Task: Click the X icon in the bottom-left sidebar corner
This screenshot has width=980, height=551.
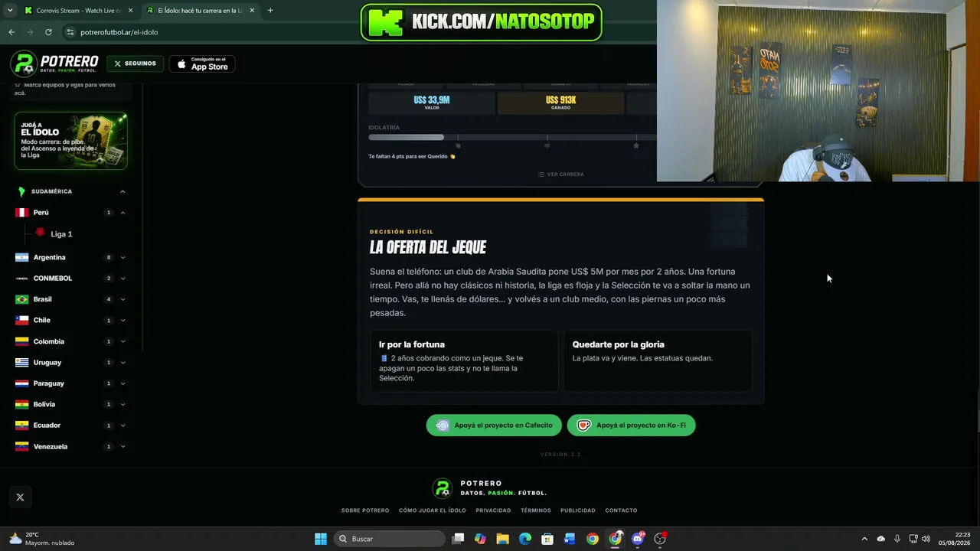Action: (20, 497)
